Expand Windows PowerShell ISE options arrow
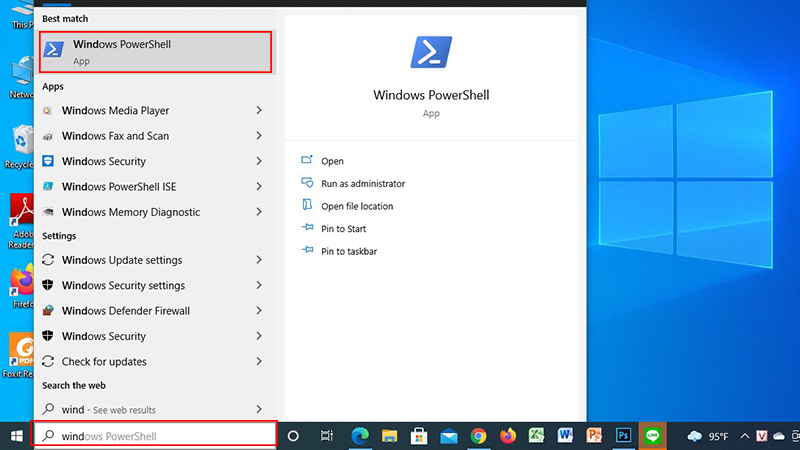Viewport: 800px width, 450px height. coord(259,187)
